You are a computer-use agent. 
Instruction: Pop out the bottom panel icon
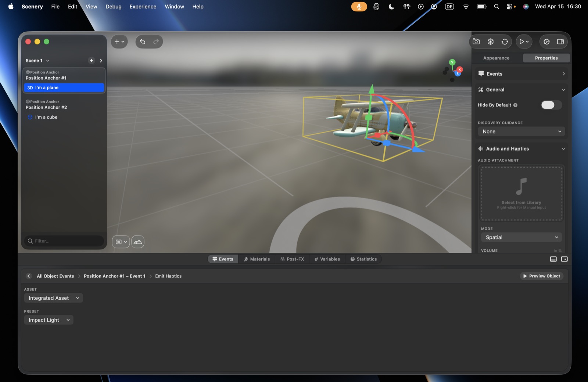(564, 259)
